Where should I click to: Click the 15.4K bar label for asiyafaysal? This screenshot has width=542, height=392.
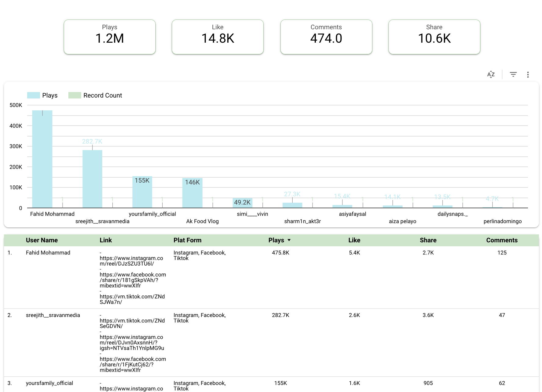342,196
